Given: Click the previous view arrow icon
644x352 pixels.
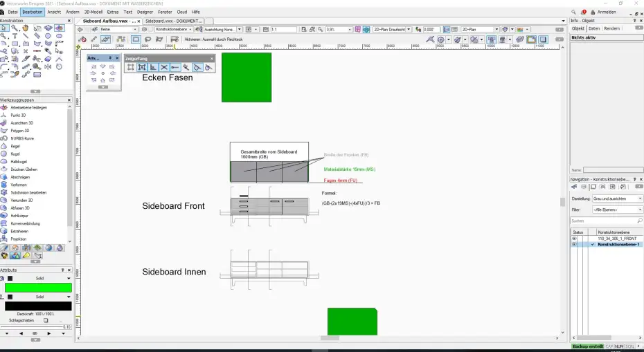Looking at the screenshot, I should 80,30.
